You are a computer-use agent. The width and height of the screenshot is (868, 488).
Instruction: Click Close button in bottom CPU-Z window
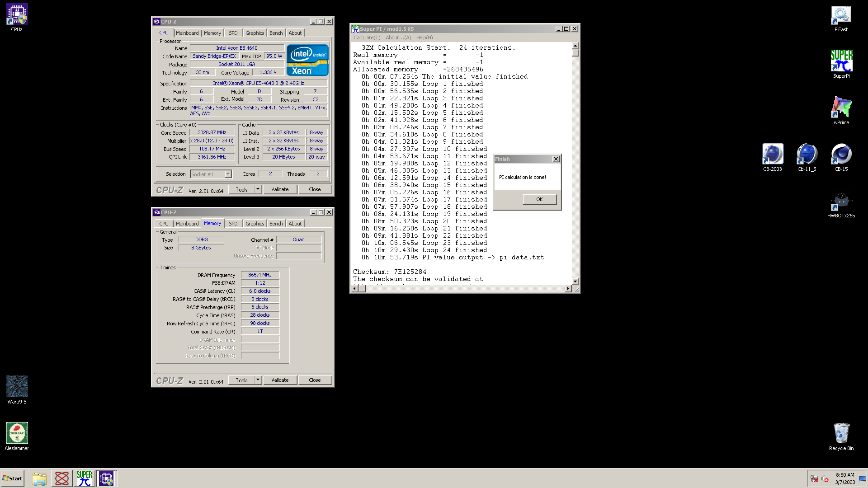click(x=315, y=380)
